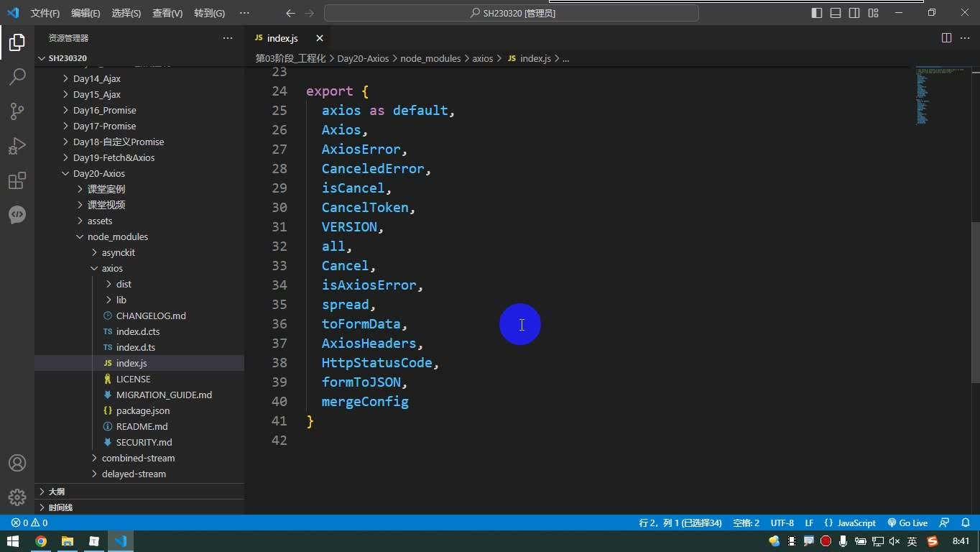Image resolution: width=980 pixels, height=552 pixels.
Task: Open the 查看(V) menu
Action: point(167,13)
